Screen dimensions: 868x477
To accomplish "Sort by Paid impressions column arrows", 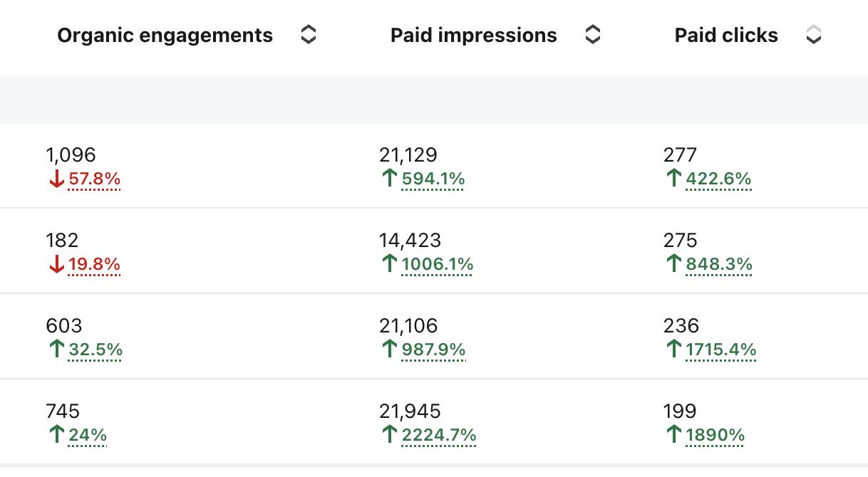I will coord(592,35).
